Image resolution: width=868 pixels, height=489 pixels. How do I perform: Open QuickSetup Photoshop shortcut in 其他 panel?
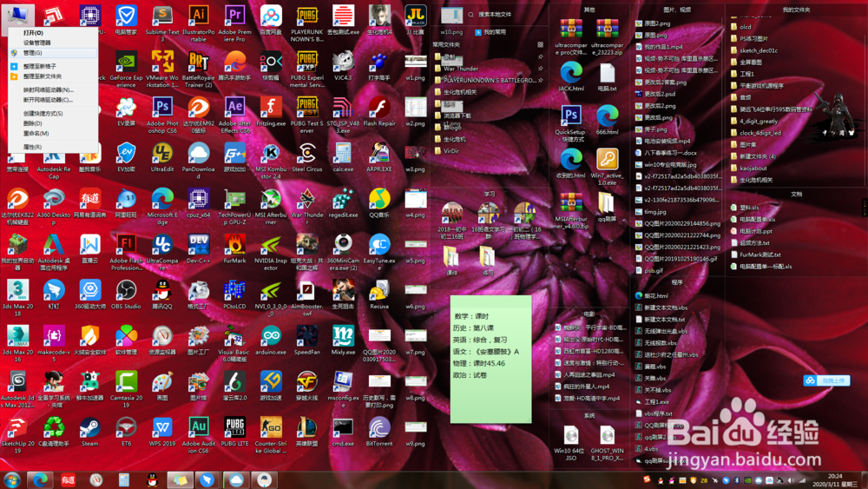point(571,123)
